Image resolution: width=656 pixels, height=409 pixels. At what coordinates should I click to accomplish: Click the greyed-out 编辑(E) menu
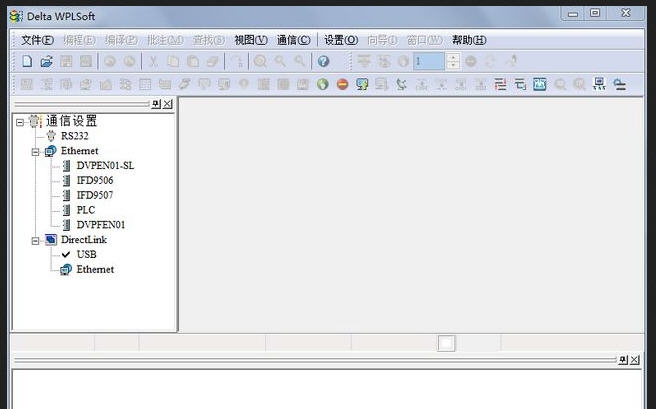[x=79, y=40]
